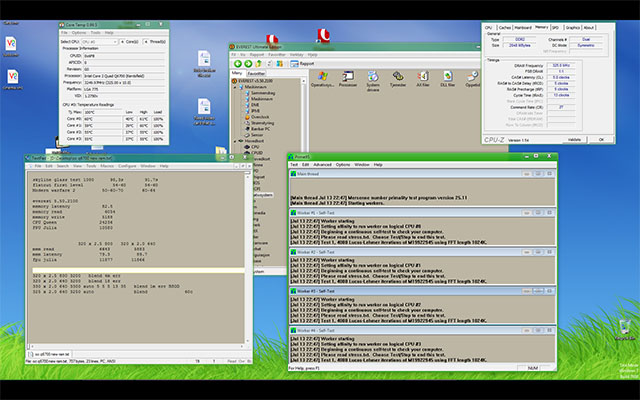The height and width of the screenshot is (400, 640).
Task: Open Macros menu in TextPad
Action: 107,166
